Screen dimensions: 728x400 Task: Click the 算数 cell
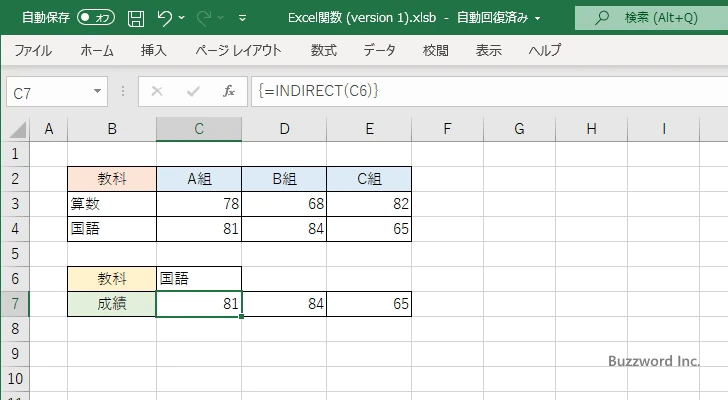pos(112,204)
